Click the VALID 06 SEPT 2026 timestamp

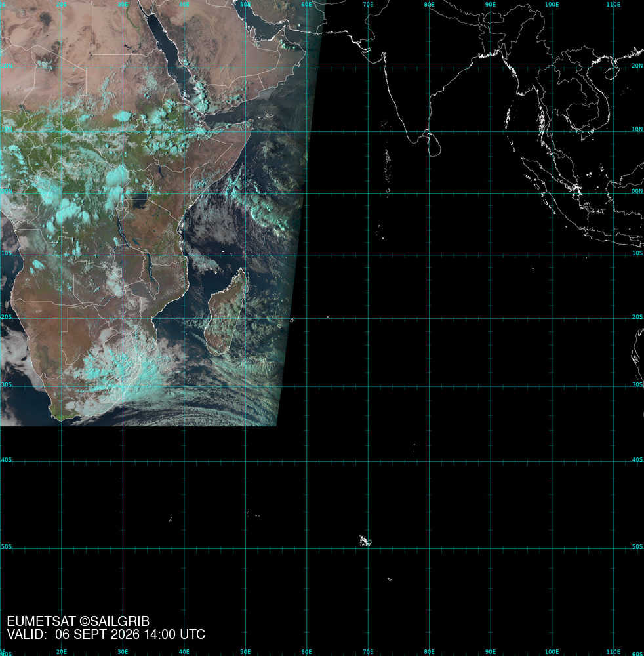pos(106,634)
